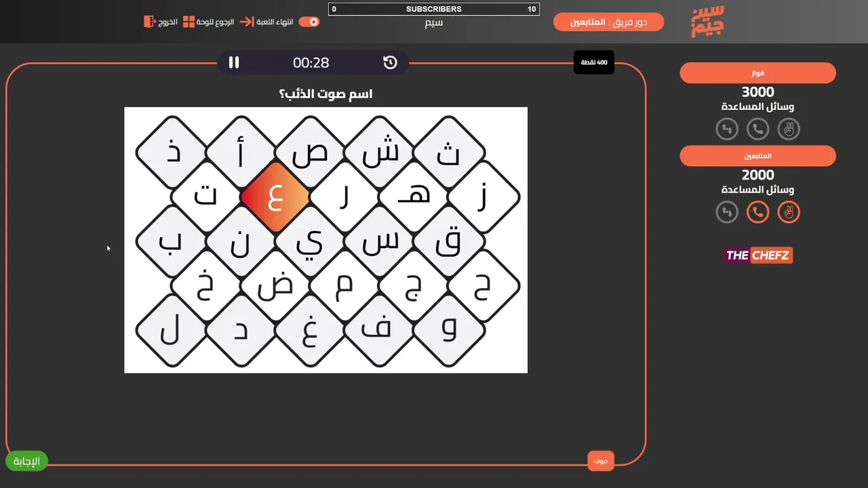Click the انتهاء اللعبة text link
The width and height of the screenshot is (868, 488).
(x=275, y=22)
